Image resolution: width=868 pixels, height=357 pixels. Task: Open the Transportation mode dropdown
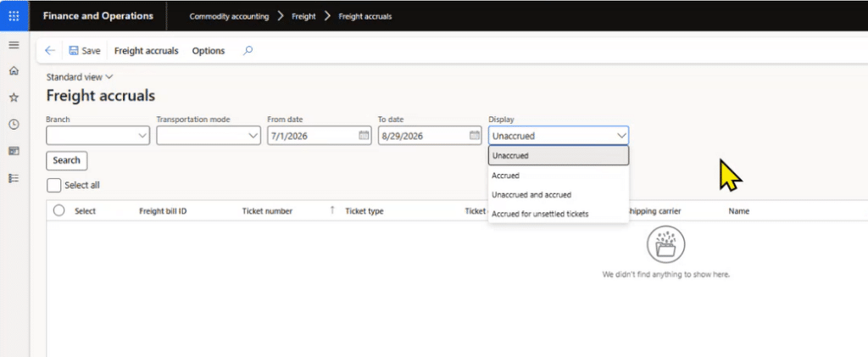pos(209,136)
